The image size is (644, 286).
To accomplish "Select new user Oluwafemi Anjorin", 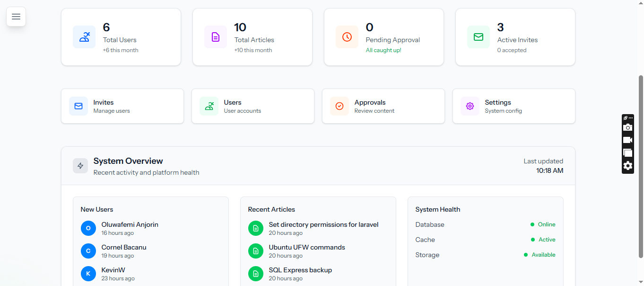I will 130,224.
